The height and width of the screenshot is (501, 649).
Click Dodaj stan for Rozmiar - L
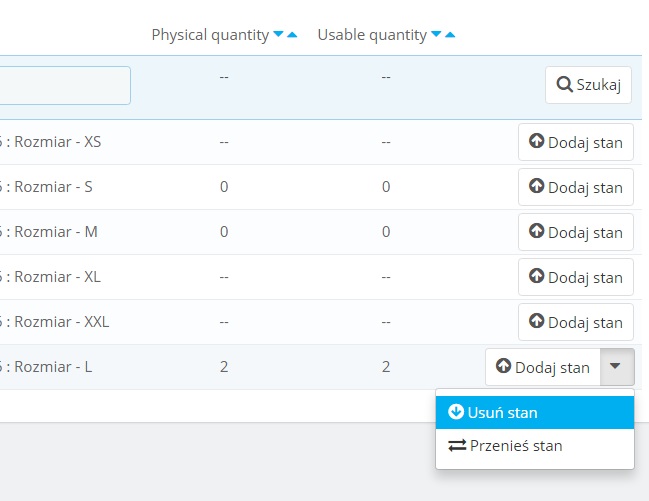[x=542, y=367]
